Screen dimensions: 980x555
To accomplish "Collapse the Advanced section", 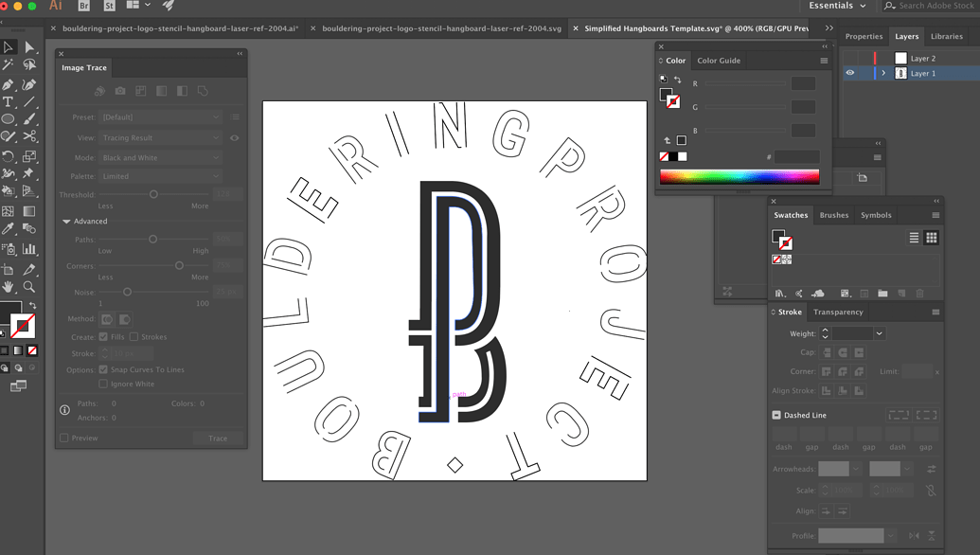I will pyautogui.click(x=64, y=221).
